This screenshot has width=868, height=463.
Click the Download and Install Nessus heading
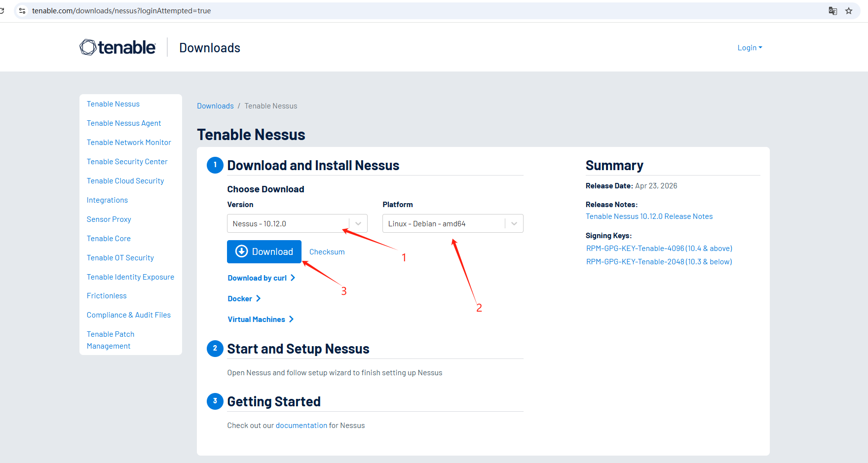313,166
